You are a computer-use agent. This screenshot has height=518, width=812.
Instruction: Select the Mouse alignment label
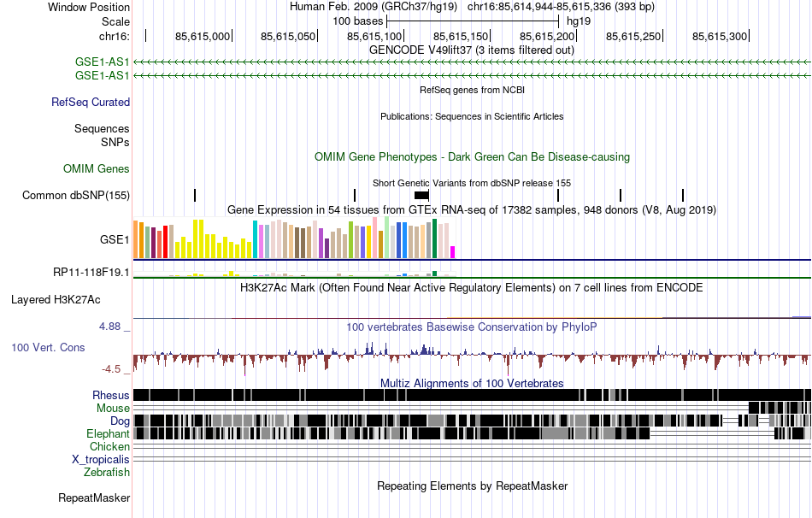tap(113, 409)
